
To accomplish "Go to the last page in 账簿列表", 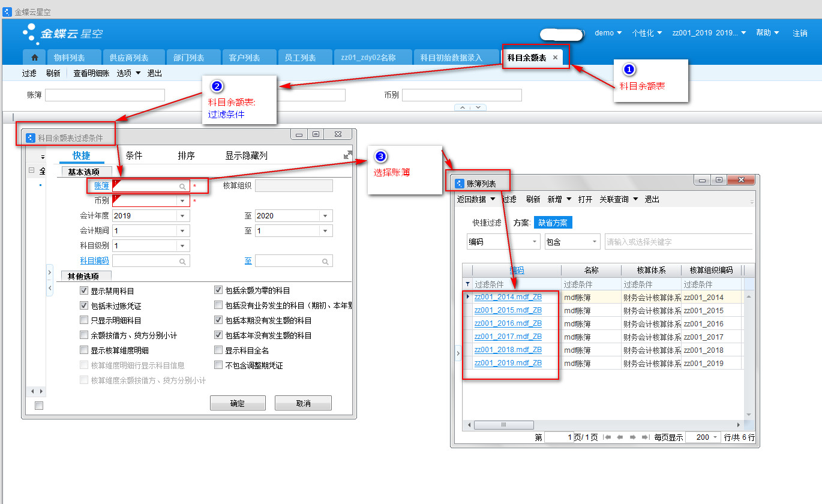I will (645, 437).
